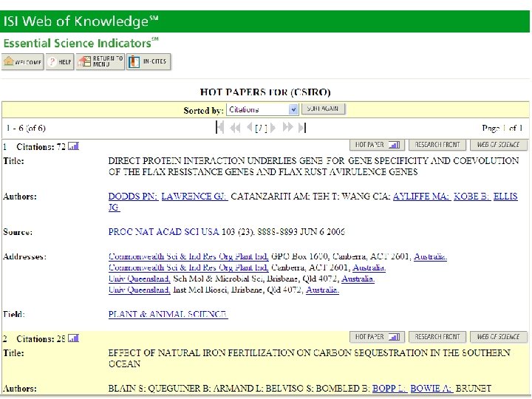
Task: Click Research Front button for paper 2
Action: (437, 337)
